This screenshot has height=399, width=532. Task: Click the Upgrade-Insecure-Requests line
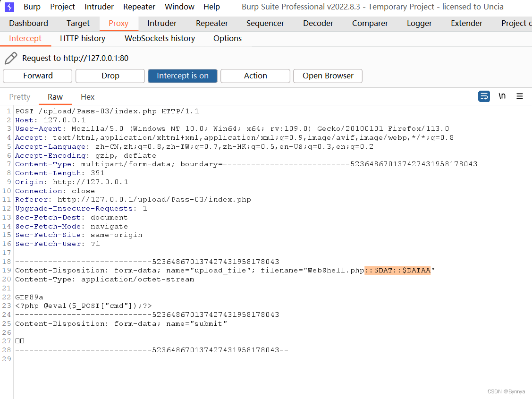tap(81, 208)
